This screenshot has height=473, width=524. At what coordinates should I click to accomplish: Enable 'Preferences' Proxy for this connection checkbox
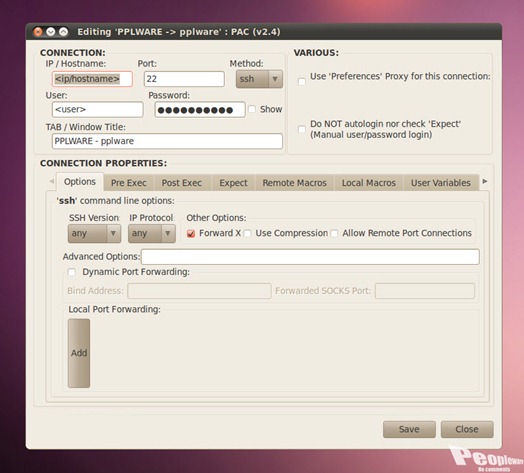pos(301,82)
